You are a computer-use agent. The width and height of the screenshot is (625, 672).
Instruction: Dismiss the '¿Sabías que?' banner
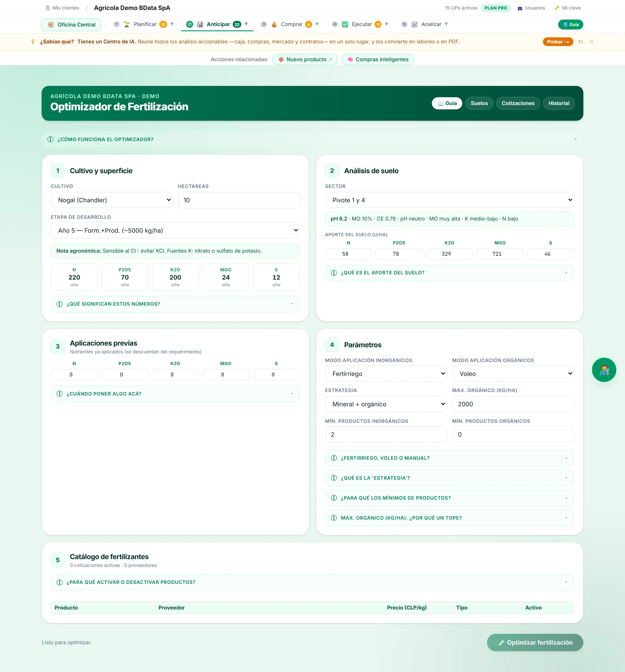tap(592, 42)
